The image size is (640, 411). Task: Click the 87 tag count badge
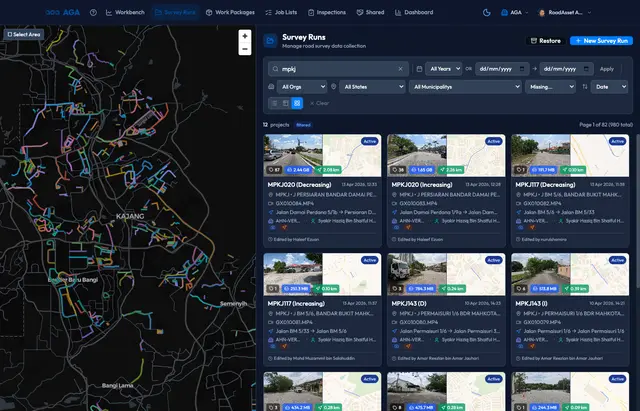pos(274,170)
